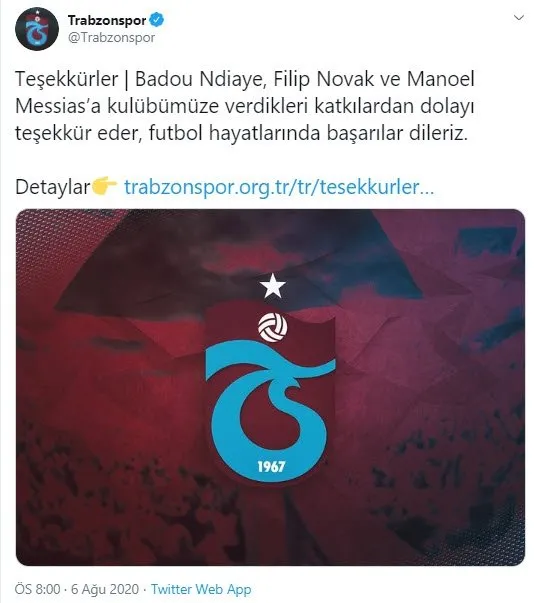
Task: Open the @Trabzonspor handle
Action: (x=112, y=38)
